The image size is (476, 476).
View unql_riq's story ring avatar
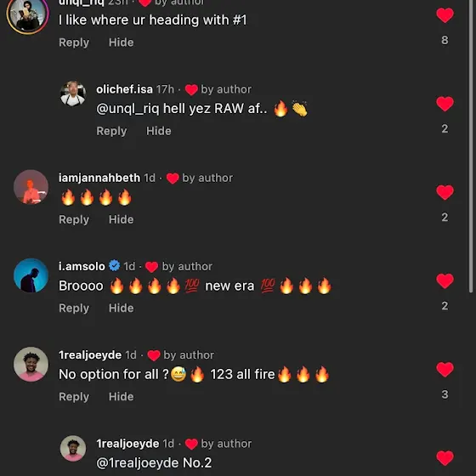pyautogui.click(x=27, y=14)
